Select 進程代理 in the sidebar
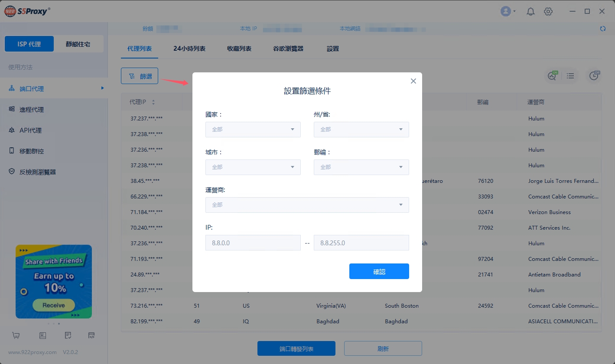The height and width of the screenshot is (364, 615). point(32,110)
